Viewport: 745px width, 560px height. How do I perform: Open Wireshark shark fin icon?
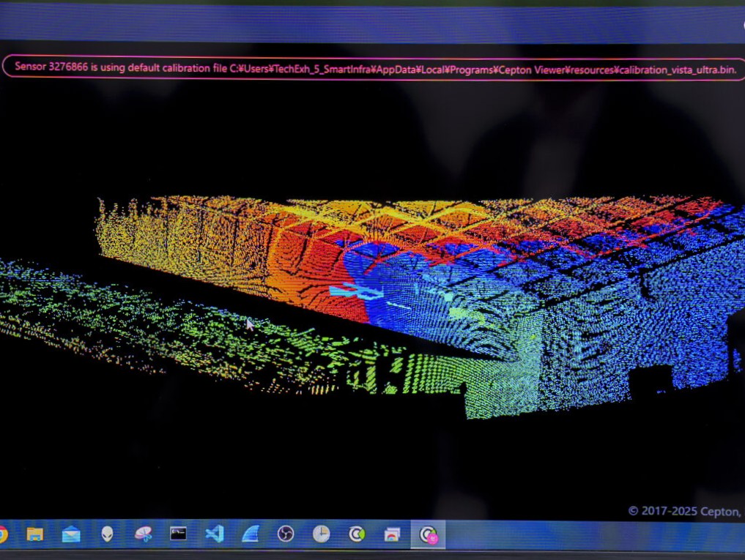(x=251, y=534)
